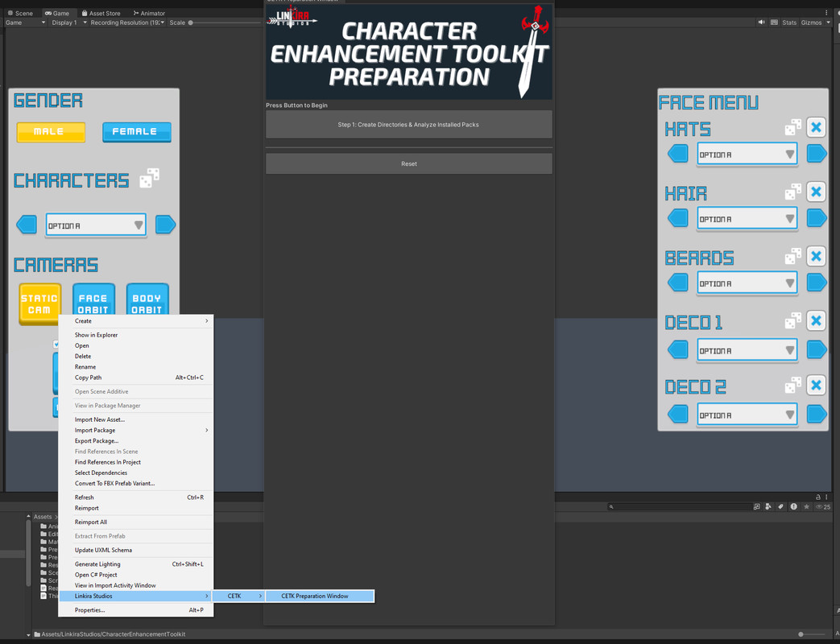The image size is (840, 644).
Task: Click the Project panel icon size slider
Action: pyautogui.click(x=813, y=634)
